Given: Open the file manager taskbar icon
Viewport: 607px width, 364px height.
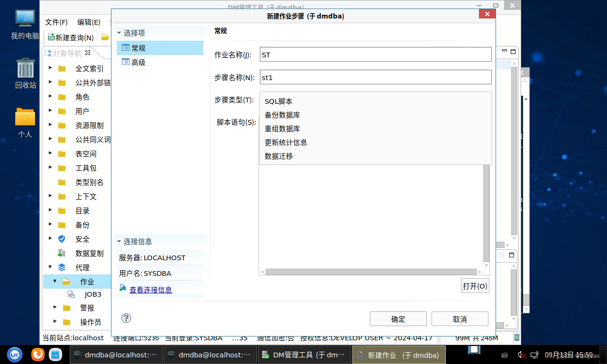Looking at the screenshot, I should click(56, 354).
